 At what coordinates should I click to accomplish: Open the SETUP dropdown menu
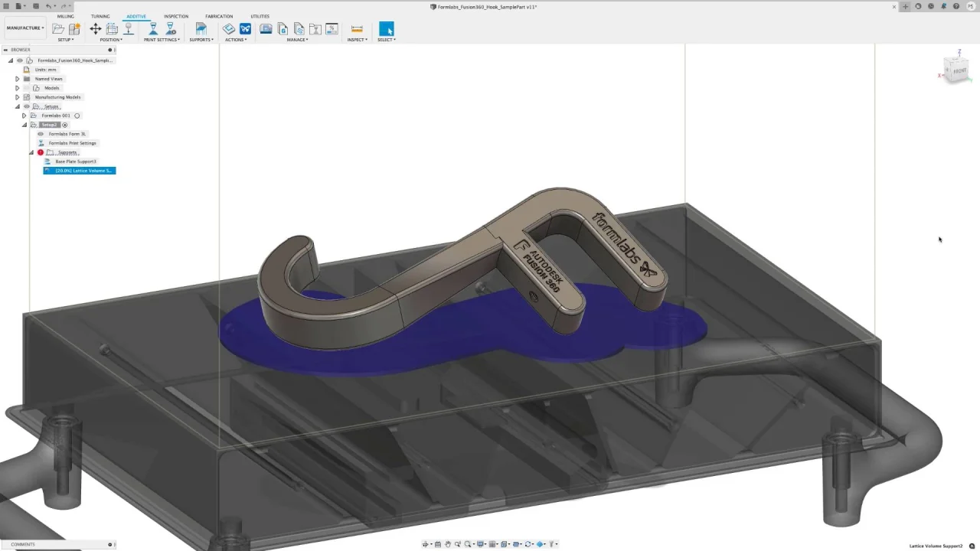[x=66, y=40]
